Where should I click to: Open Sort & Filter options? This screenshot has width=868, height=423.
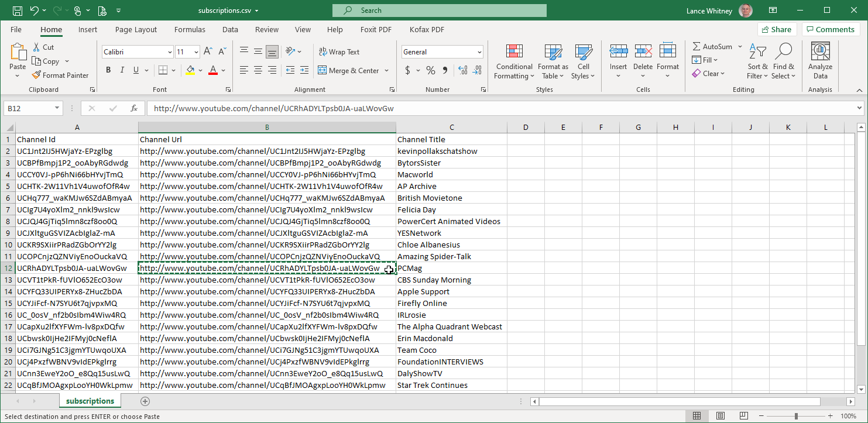tap(757, 61)
